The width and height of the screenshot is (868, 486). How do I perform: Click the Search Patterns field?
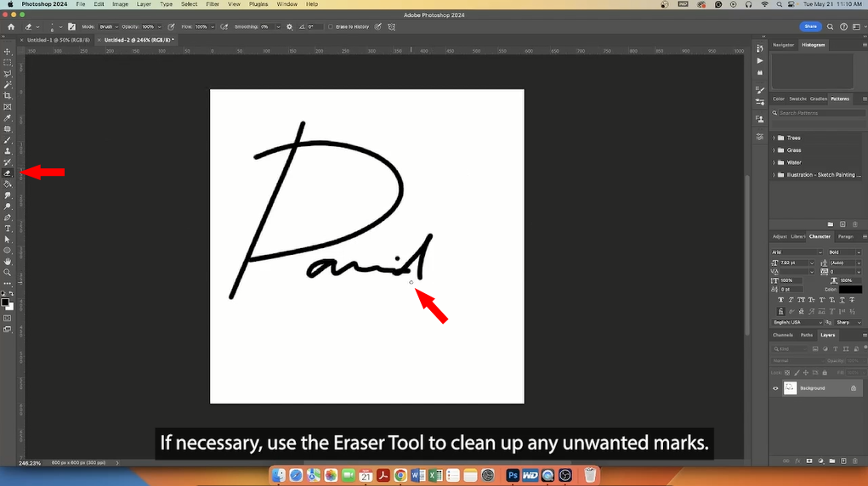tap(820, 113)
